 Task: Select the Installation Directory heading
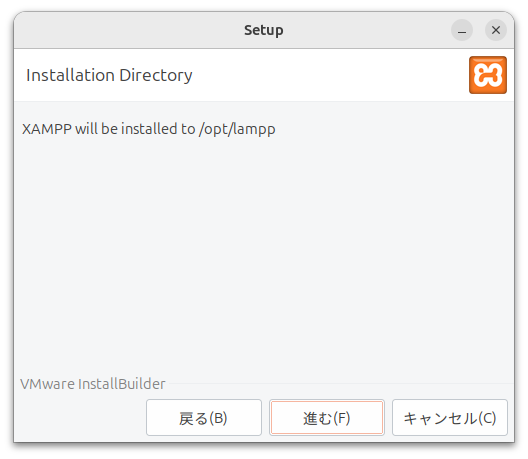(x=109, y=75)
